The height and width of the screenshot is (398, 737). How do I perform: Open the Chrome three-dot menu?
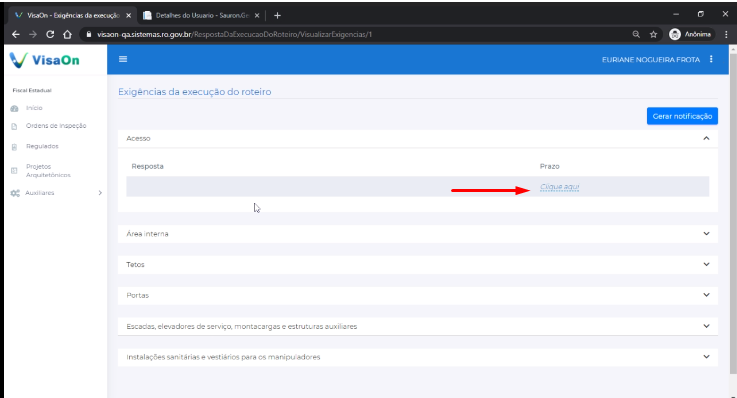[726, 34]
